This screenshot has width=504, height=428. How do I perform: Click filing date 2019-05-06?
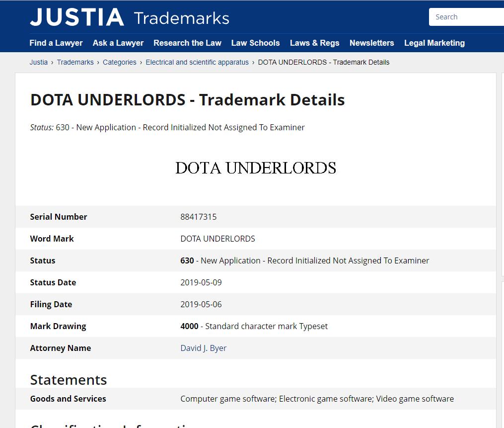[x=201, y=304]
